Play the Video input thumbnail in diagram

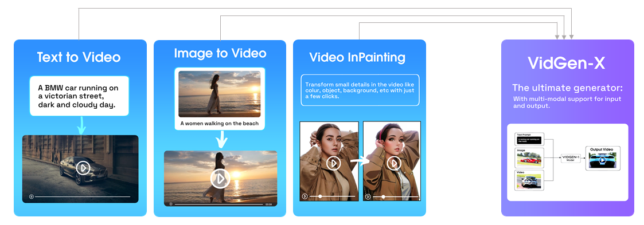click(529, 181)
